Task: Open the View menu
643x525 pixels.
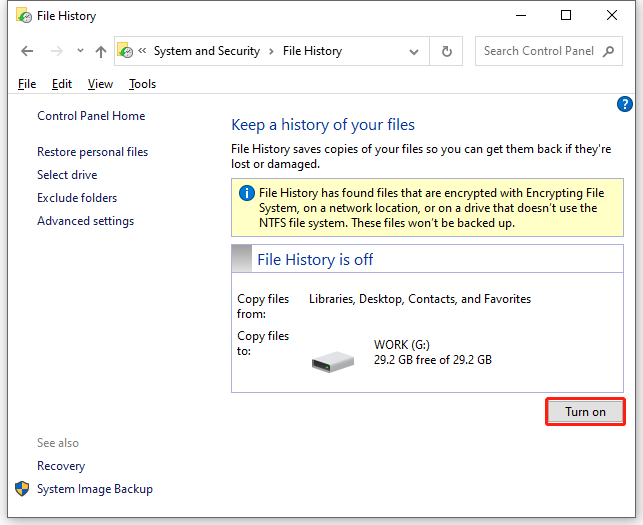Action: pos(100,84)
